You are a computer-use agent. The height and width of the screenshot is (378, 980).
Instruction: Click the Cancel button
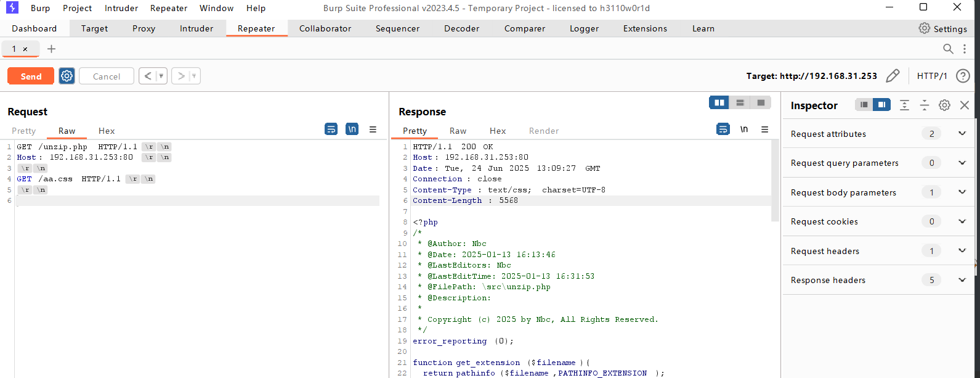click(107, 76)
